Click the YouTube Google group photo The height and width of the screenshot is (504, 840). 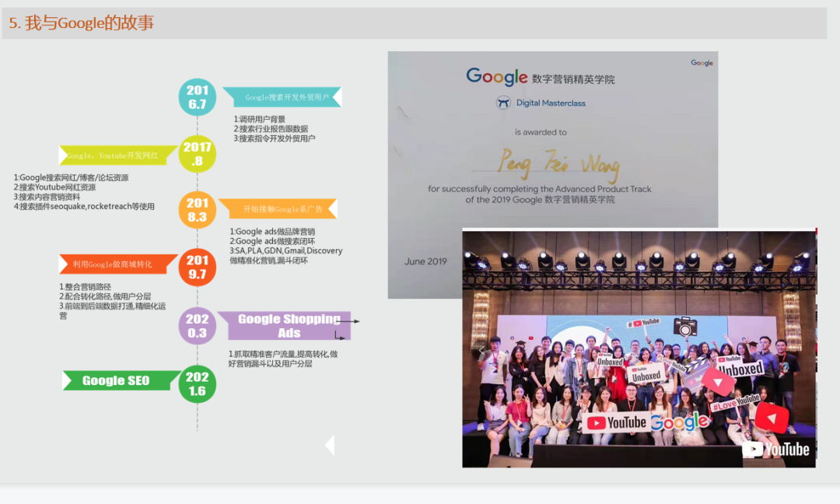click(639, 348)
